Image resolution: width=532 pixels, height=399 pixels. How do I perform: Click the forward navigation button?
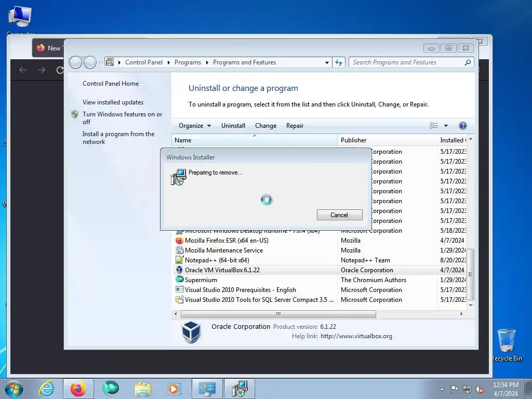pyautogui.click(x=90, y=62)
